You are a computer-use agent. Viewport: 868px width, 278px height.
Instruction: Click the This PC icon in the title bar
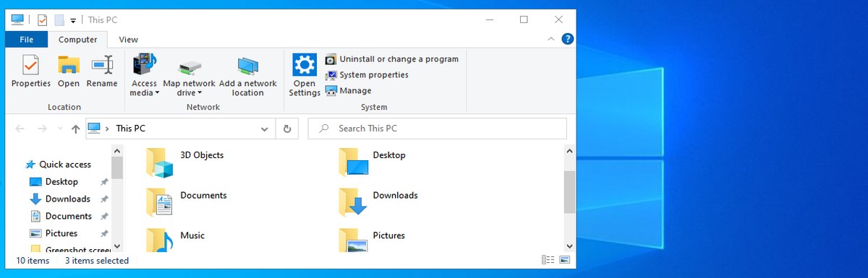(x=17, y=19)
